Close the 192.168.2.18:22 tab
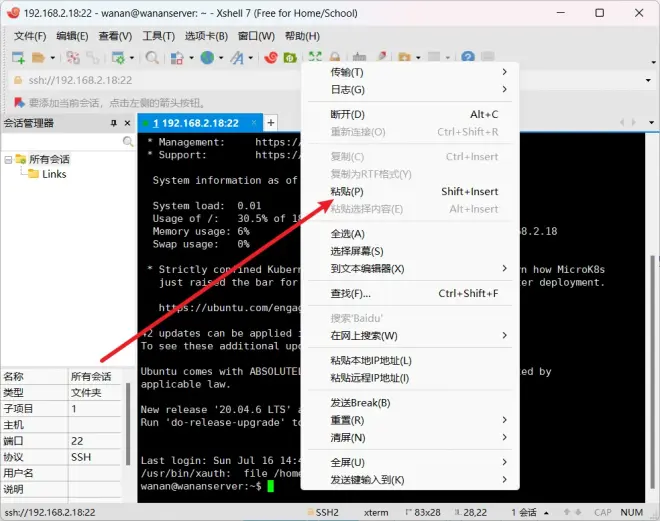Viewport: 660px width, 521px height. click(x=254, y=122)
